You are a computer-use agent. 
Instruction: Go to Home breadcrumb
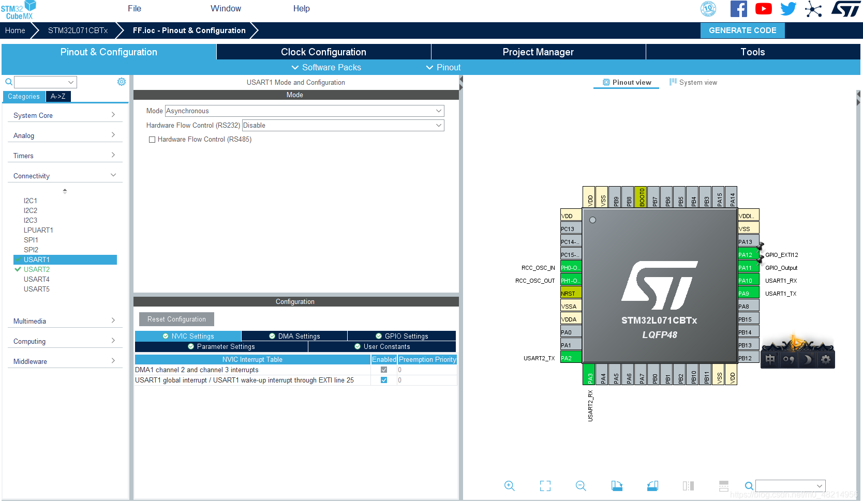(15, 30)
